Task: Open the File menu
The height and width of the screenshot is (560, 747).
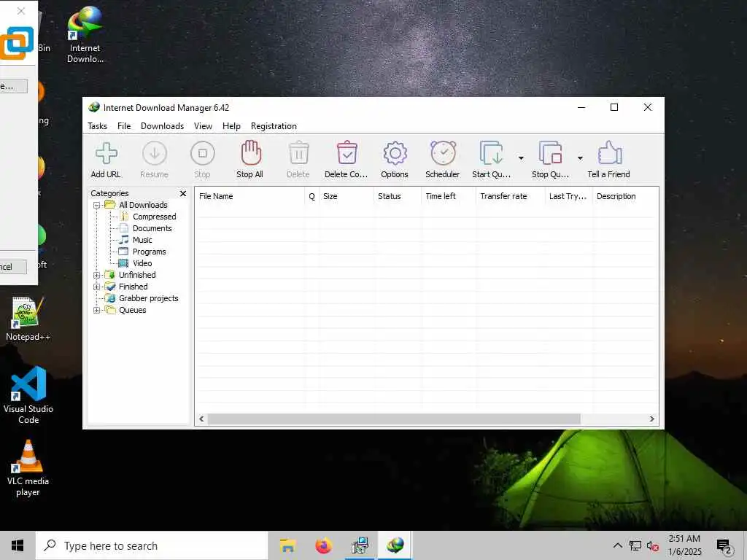Action: point(124,126)
